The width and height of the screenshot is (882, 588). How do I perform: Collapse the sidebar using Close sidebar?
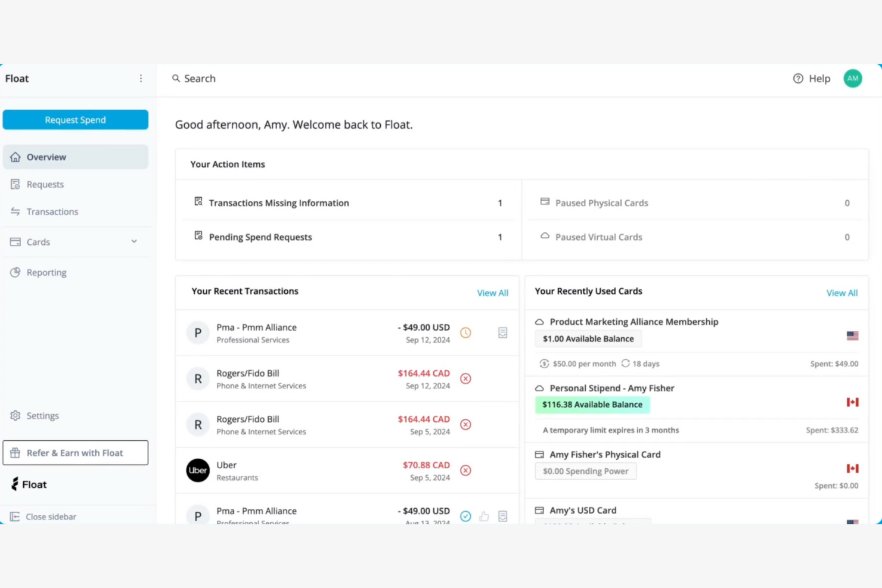(51, 517)
